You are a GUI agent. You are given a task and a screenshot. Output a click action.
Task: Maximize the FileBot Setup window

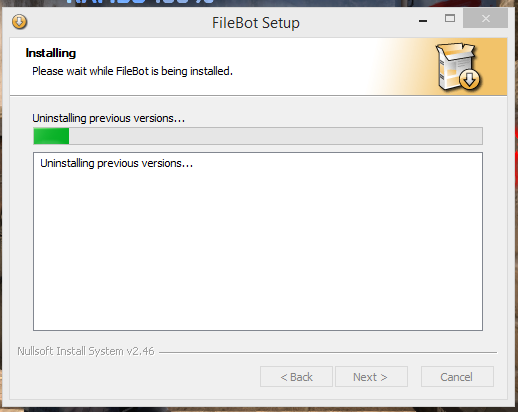click(x=450, y=19)
